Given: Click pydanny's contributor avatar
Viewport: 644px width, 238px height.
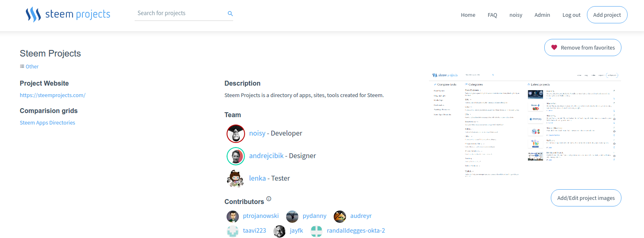Looking at the screenshot, I should (x=292, y=216).
